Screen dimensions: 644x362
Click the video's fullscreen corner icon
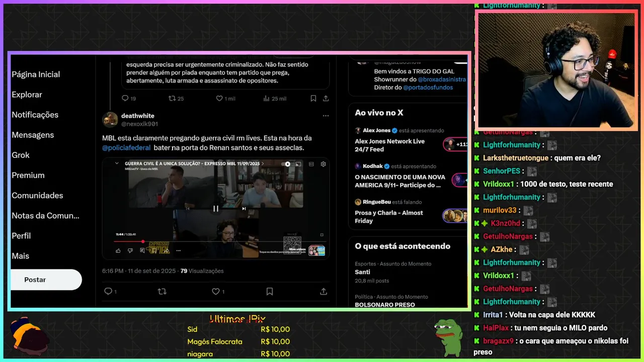(322, 235)
